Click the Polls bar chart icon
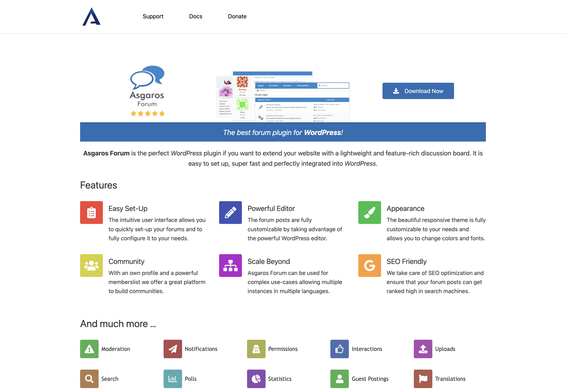Screen dimensions: 566x392 pos(173,379)
